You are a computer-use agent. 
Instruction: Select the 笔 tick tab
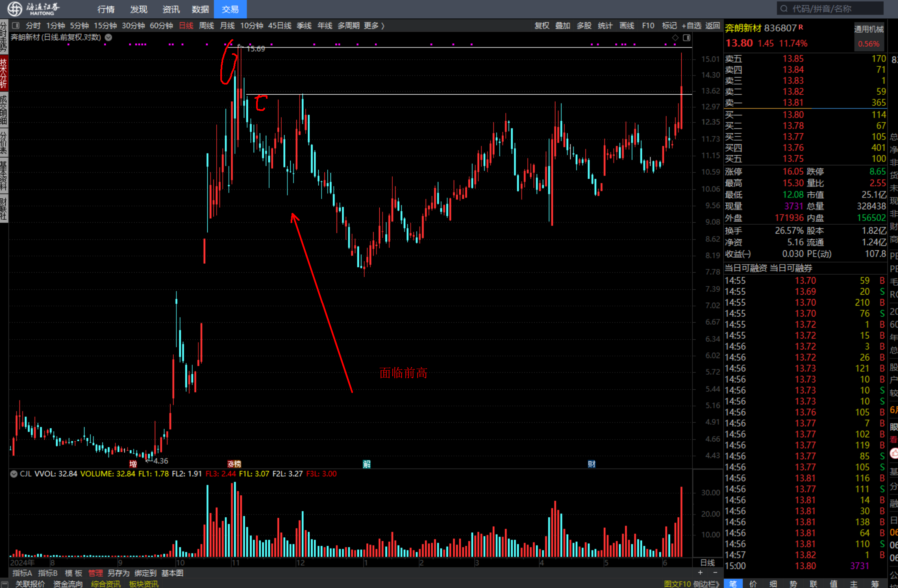733,584
